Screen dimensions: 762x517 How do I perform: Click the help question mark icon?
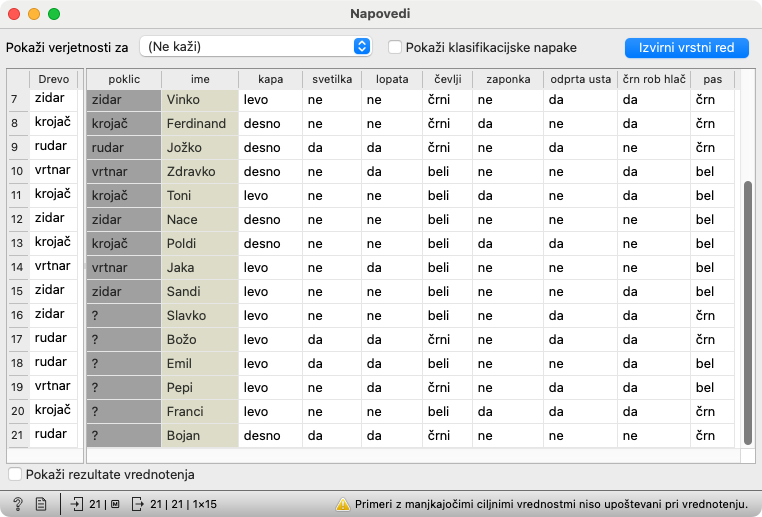tap(18, 504)
